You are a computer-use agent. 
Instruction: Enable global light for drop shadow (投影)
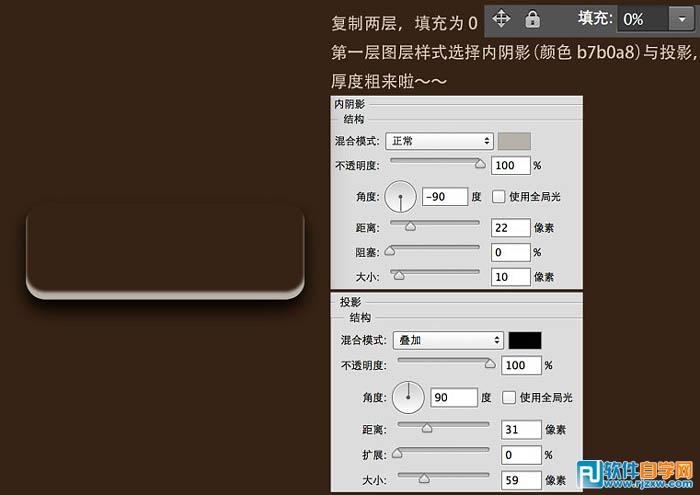pos(509,397)
